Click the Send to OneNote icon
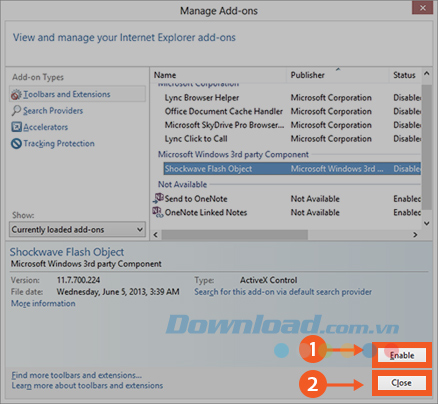 (x=158, y=198)
